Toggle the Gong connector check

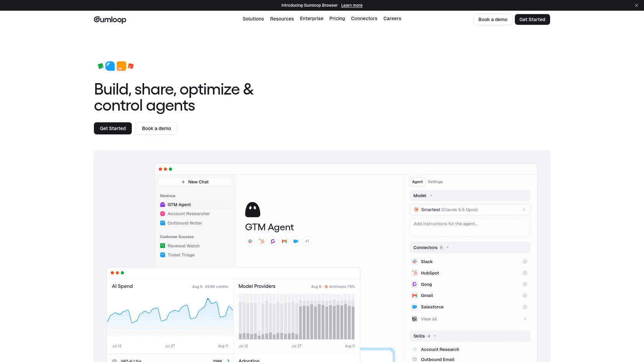click(525, 284)
